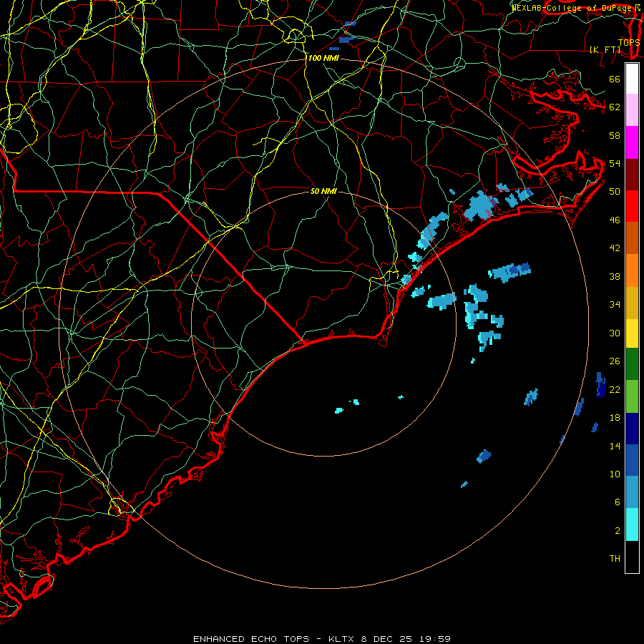
Task: Select the magenta swatch in the color scale
Action: tap(632, 142)
